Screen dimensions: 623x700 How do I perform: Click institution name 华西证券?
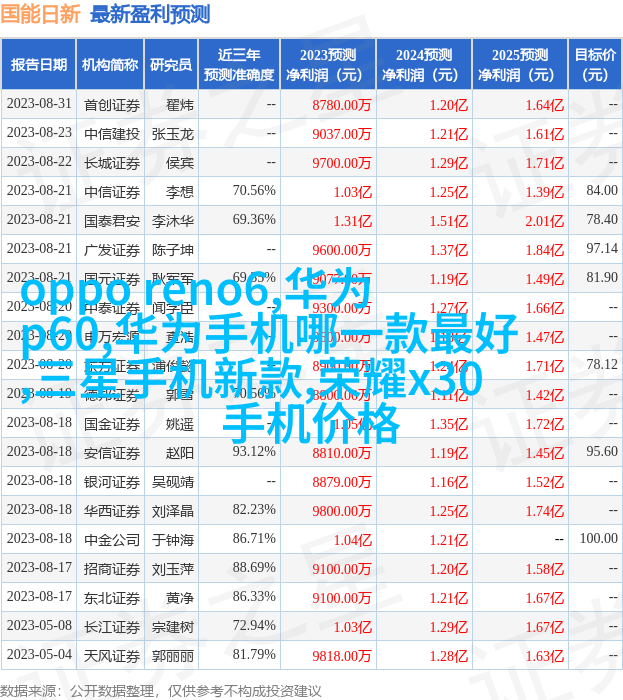click(112, 511)
